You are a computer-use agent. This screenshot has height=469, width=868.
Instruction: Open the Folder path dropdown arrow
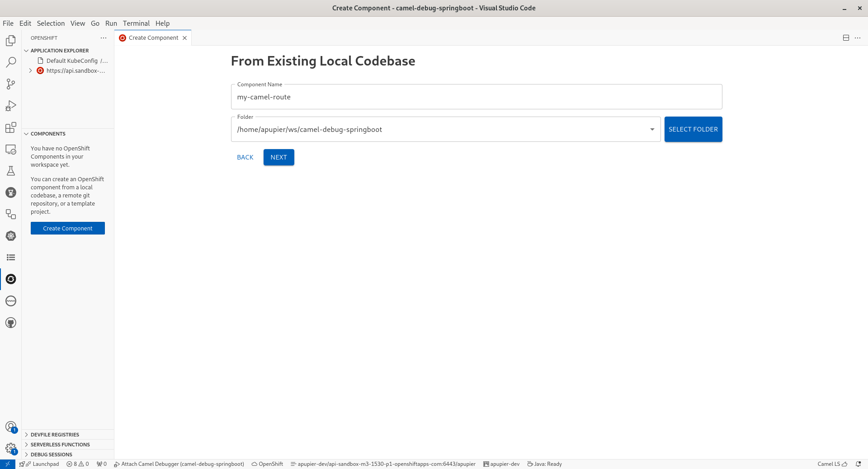click(x=652, y=129)
